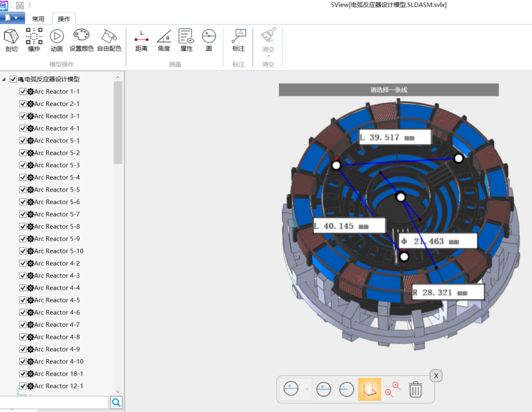
Task: Click the search magnifier button
Action: [116, 403]
